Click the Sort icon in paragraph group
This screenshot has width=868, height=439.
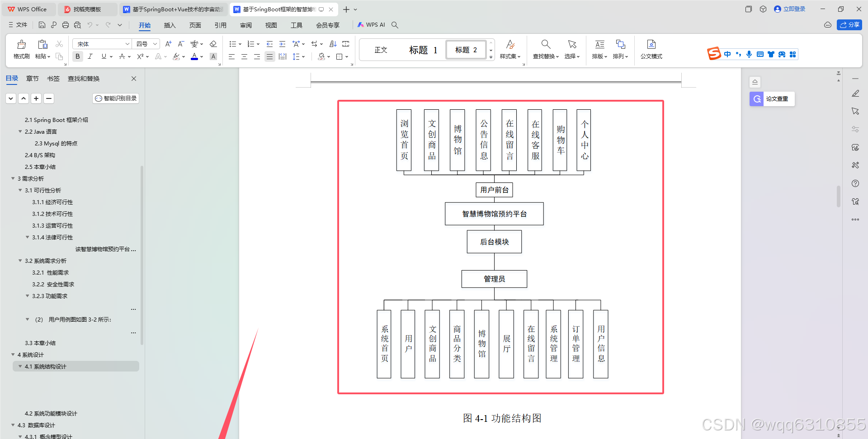333,44
